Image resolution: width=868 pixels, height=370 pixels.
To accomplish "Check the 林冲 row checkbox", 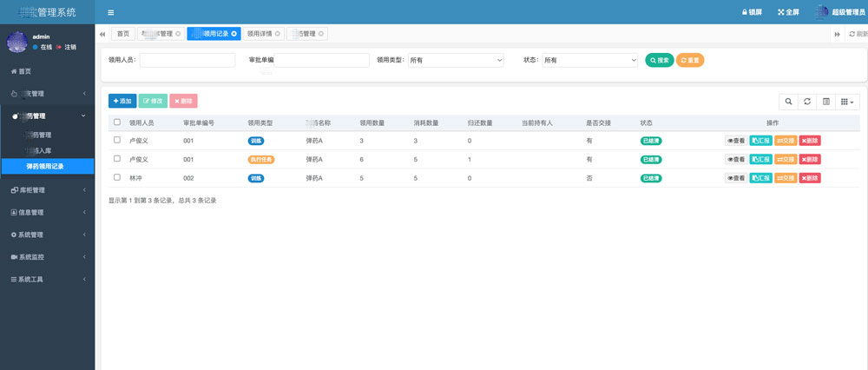I will click(x=117, y=177).
